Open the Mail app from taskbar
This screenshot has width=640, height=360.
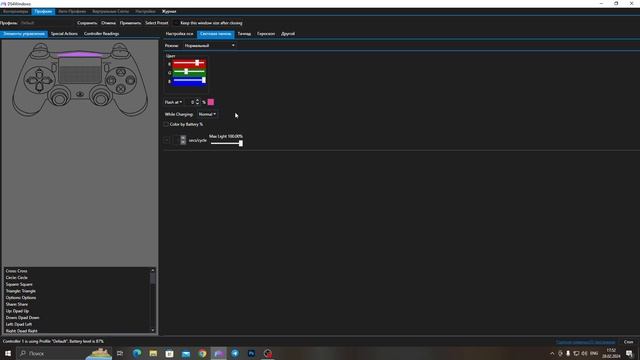(x=186, y=353)
